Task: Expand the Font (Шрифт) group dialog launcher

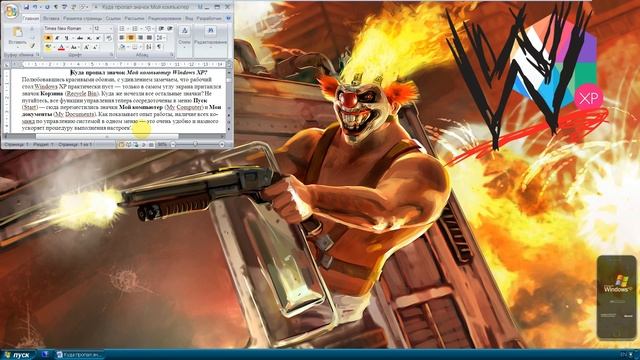Action: [x=111, y=54]
